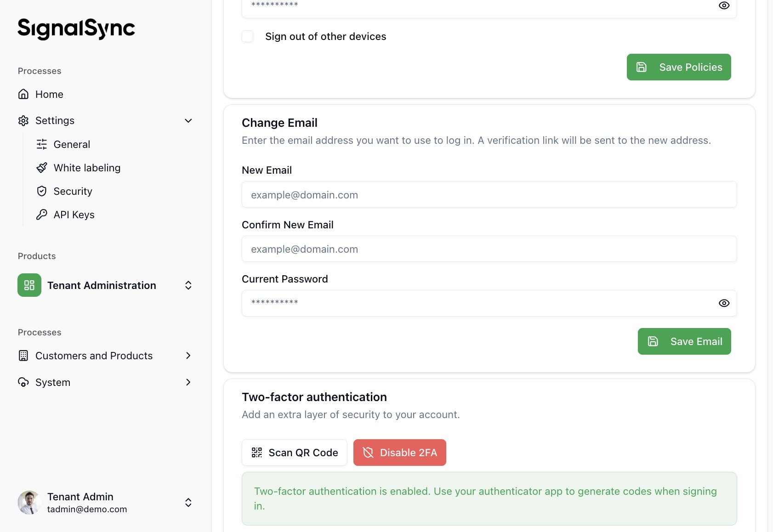Click the New Email label
The image size is (773, 532).
click(x=267, y=170)
